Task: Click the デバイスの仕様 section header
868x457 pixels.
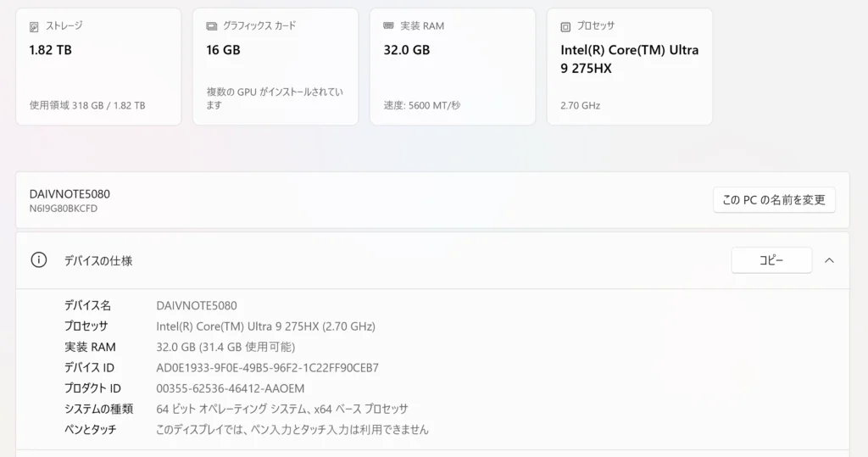Action: 98,261
